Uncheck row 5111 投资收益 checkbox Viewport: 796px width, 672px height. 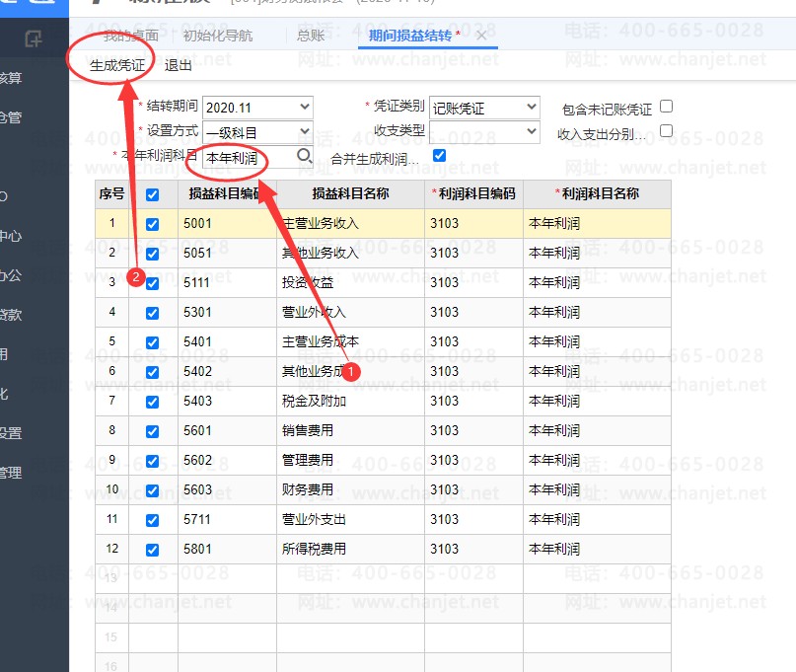152,283
